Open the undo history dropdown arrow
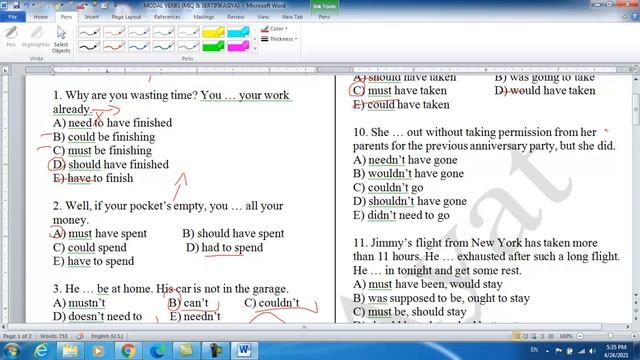This screenshot has height=360, width=640. [33, 5]
